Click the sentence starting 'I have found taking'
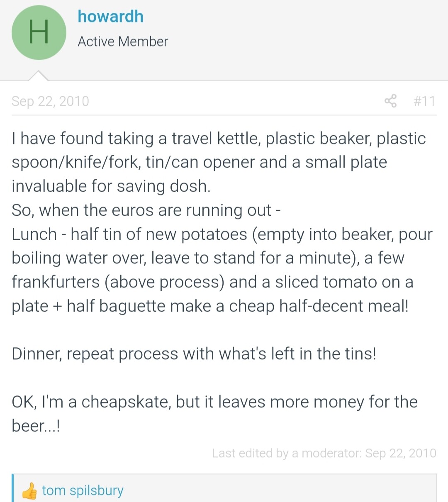 219,162
